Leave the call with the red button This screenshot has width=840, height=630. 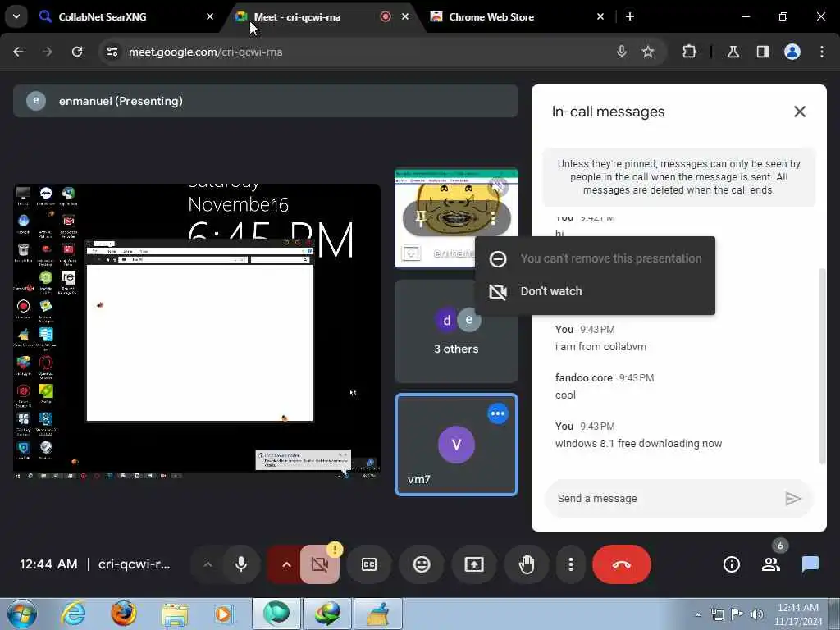pos(622,564)
